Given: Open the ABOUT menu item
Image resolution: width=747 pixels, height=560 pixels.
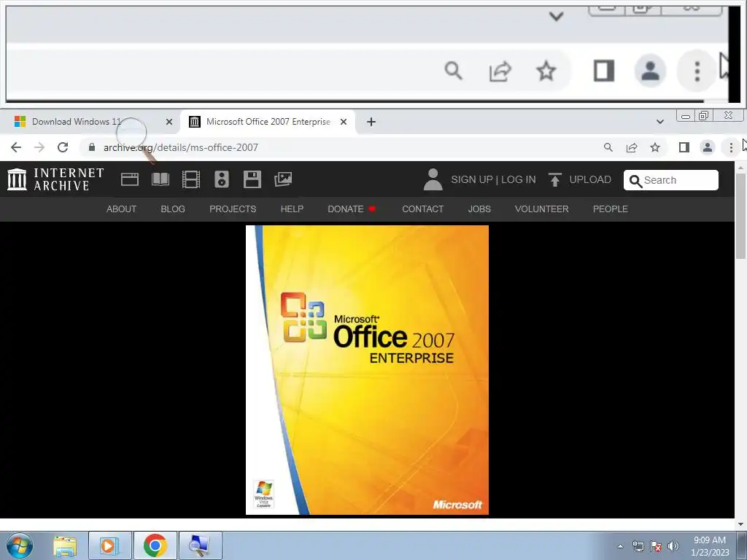Looking at the screenshot, I should 122,209.
